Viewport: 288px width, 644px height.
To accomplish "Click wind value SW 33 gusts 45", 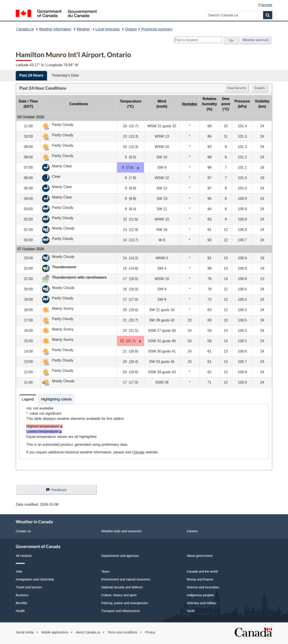I will point(162,362).
